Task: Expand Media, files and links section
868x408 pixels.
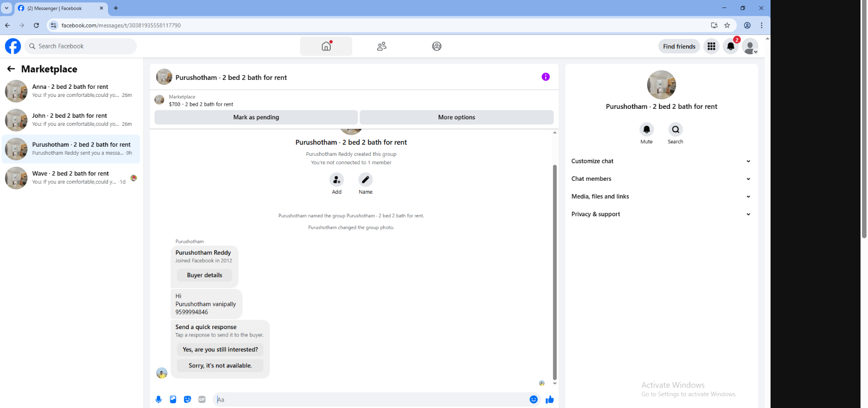Action: tap(661, 197)
